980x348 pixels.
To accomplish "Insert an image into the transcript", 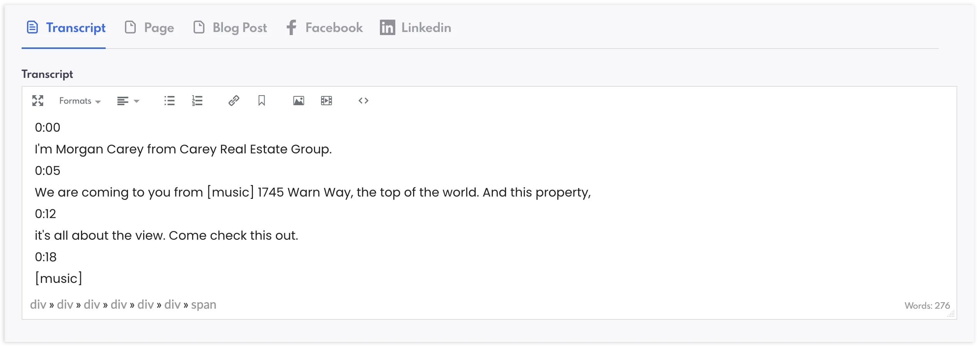I will tap(299, 101).
